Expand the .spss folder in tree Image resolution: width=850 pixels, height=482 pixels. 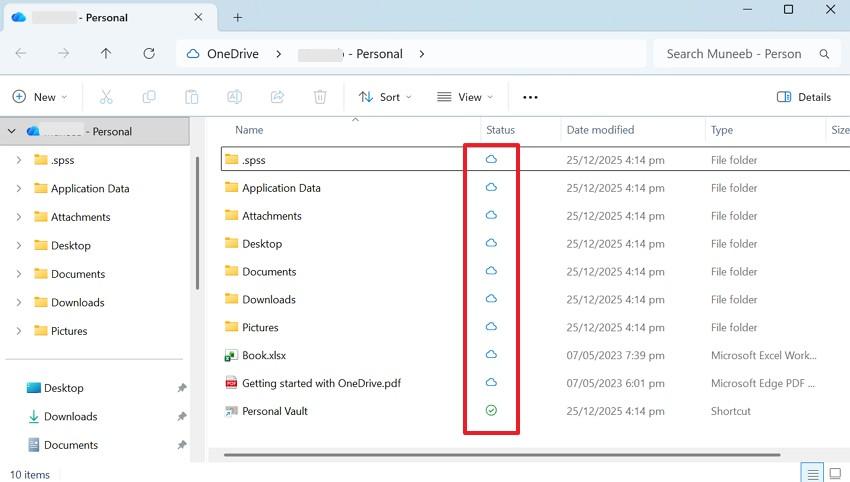coord(19,160)
